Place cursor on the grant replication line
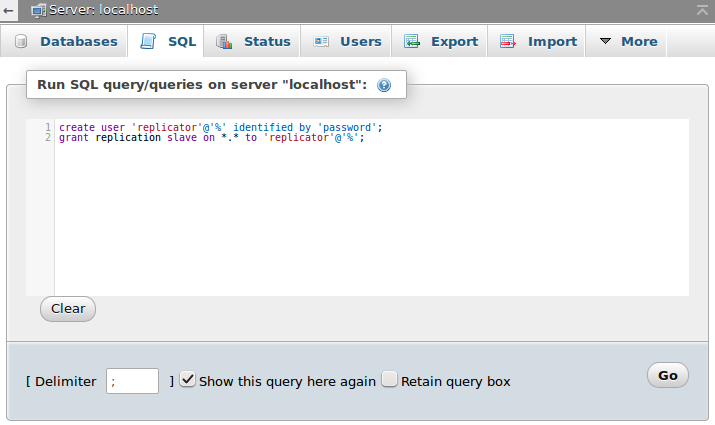This screenshot has height=425, width=715. tap(211, 138)
